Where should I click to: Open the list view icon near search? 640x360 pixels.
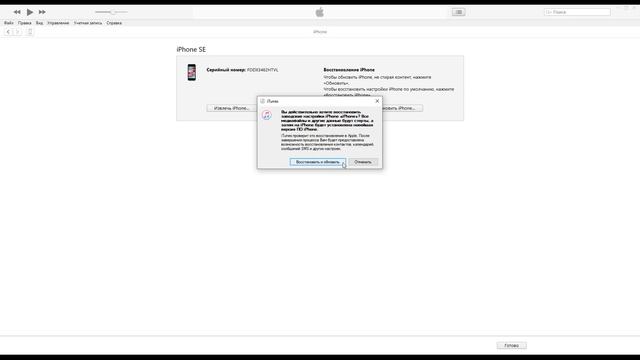458,12
